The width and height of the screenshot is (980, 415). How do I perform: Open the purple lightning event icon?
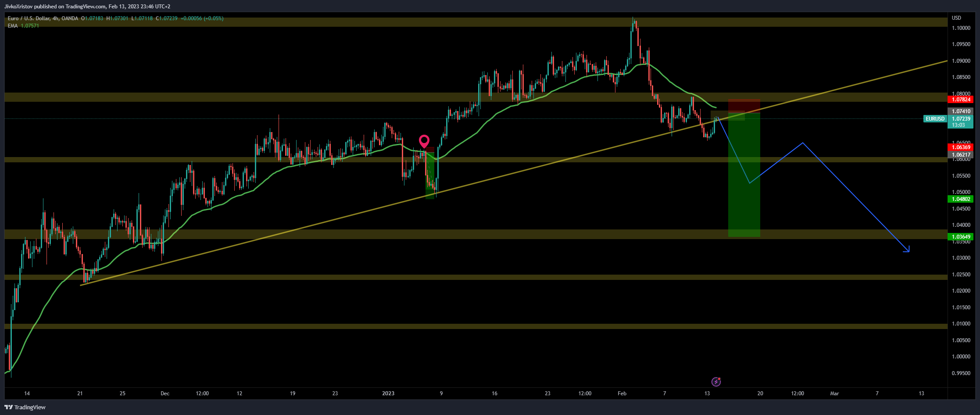pos(716,382)
